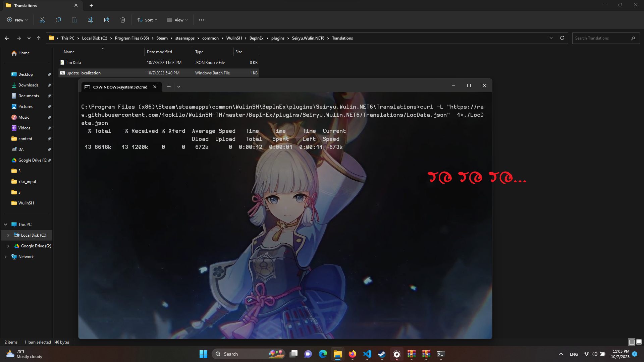Viewport: 644px width, 362px height.
Task: Click the Rename icon in toolbar
Action: 91,20
